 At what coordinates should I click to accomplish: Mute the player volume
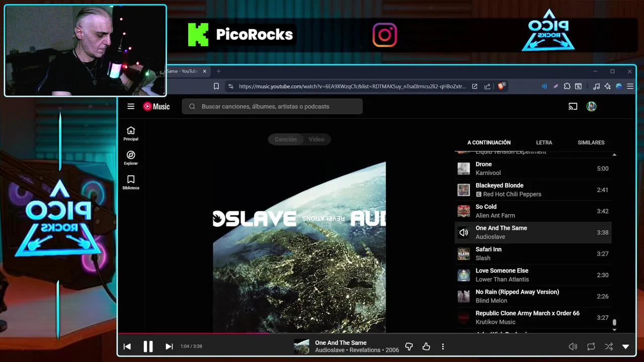(573, 346)
